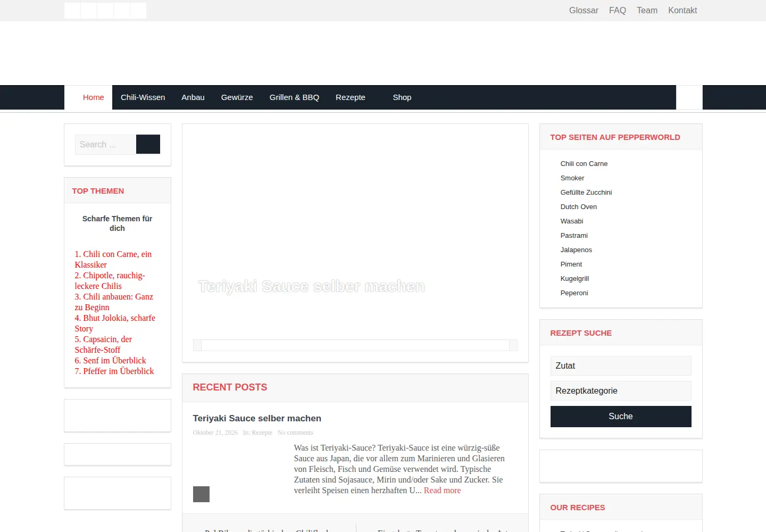Open '3. Chili anbauen: Ganz zu Beginn'

click(114, 302)
